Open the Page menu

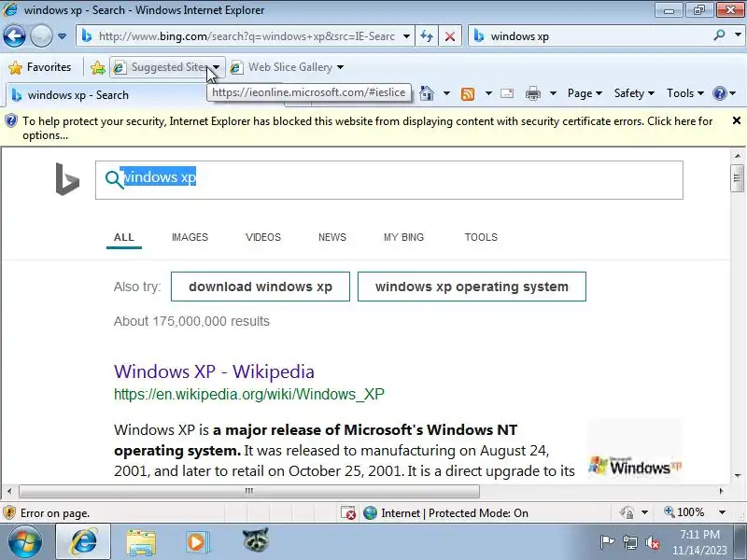[x=585, y=93]
